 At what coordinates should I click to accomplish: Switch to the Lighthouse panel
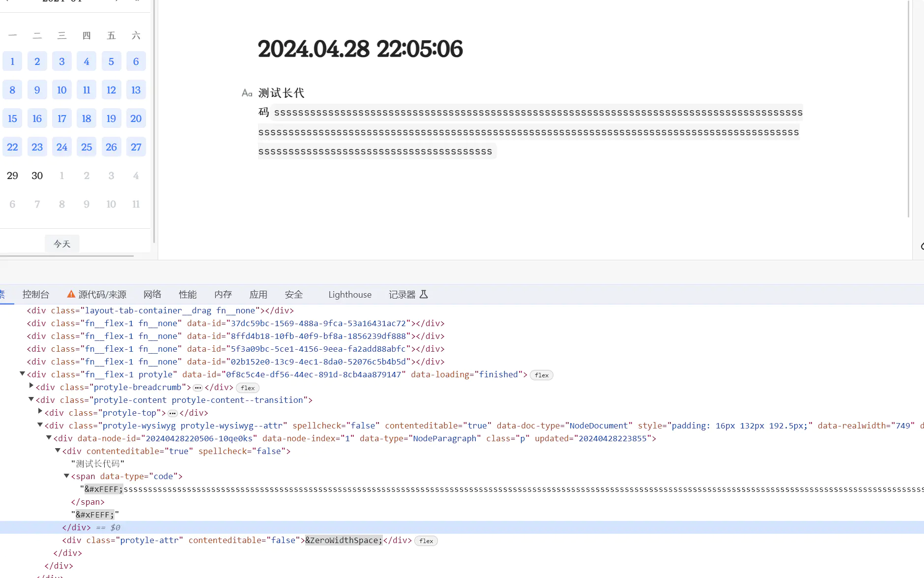click(x=349, y=294)
